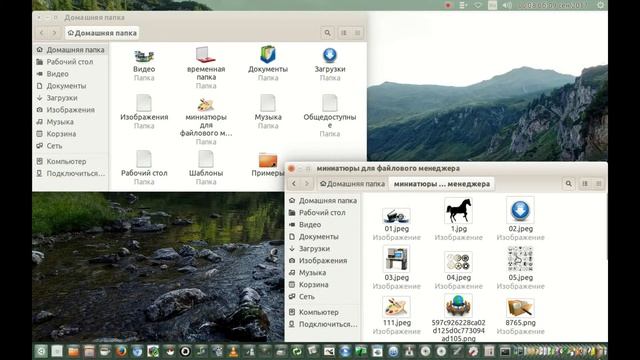Open the Рабочий стол folder in the Домашняя папка file grid

(144, 159)
